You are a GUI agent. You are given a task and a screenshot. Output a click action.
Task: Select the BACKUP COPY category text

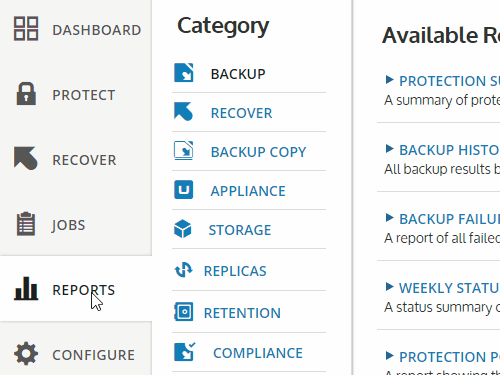point(258,152)
